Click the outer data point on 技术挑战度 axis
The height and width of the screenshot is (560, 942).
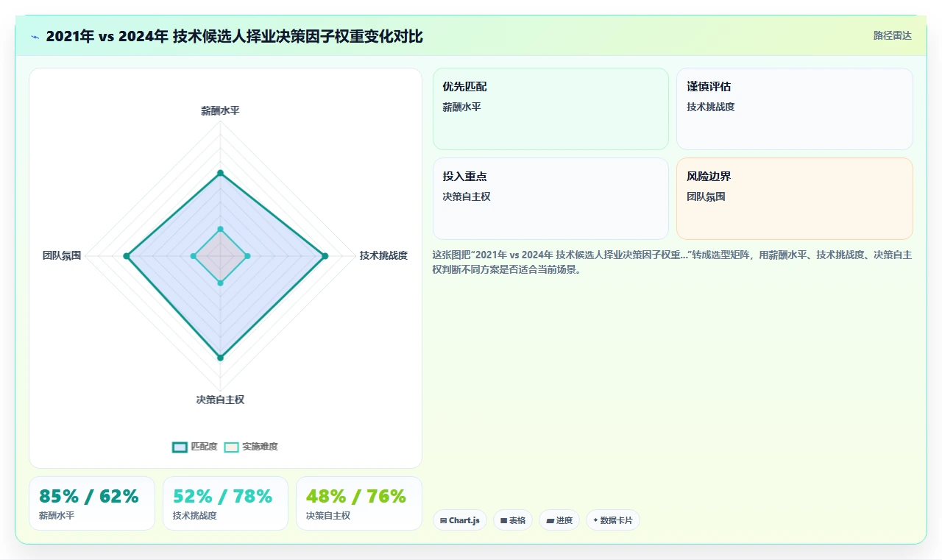click(325, 256)
